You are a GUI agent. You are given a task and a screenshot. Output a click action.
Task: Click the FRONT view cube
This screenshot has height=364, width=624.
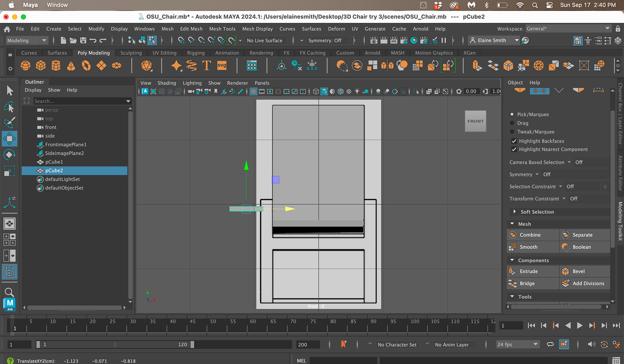(475, 121)
